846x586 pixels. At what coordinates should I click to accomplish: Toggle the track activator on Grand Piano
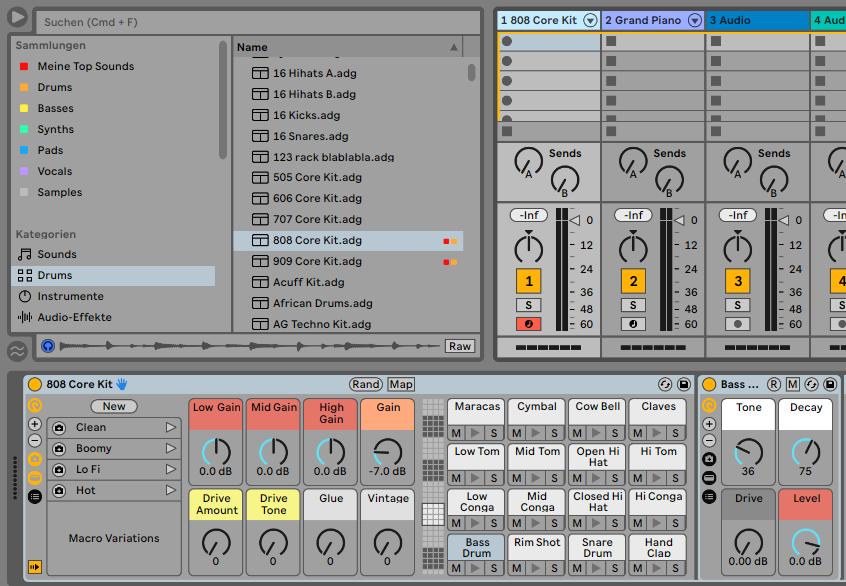click(x=633, y=281)
